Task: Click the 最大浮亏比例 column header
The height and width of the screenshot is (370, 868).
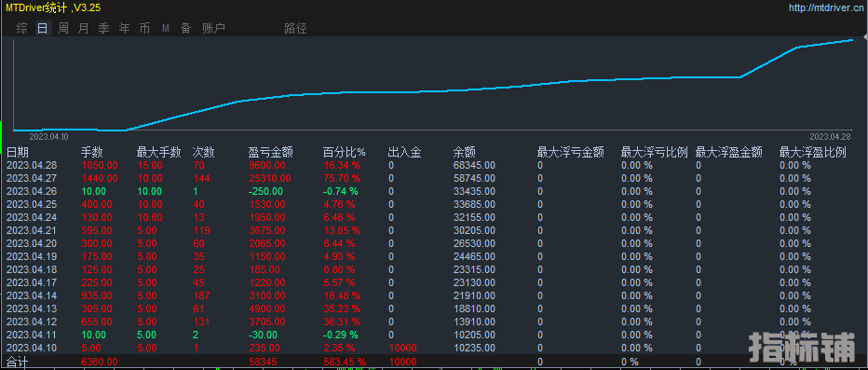Action: click(x=655, y=152)
